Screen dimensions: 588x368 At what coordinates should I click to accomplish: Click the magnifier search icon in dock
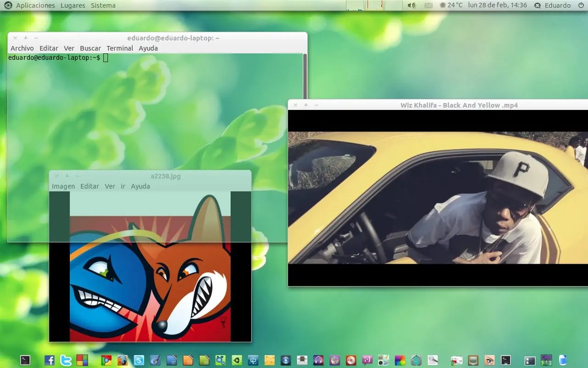pyautogui.click(x=432, y=361)
